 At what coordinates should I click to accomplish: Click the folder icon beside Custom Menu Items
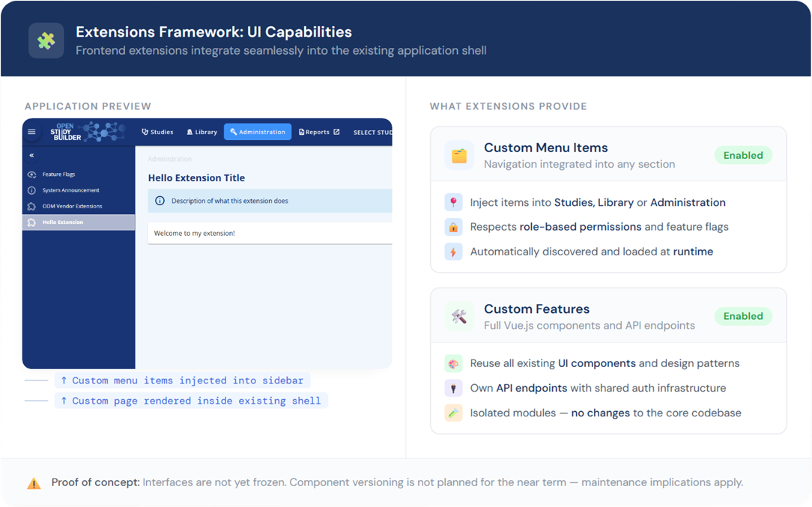[x=458, y=155]
